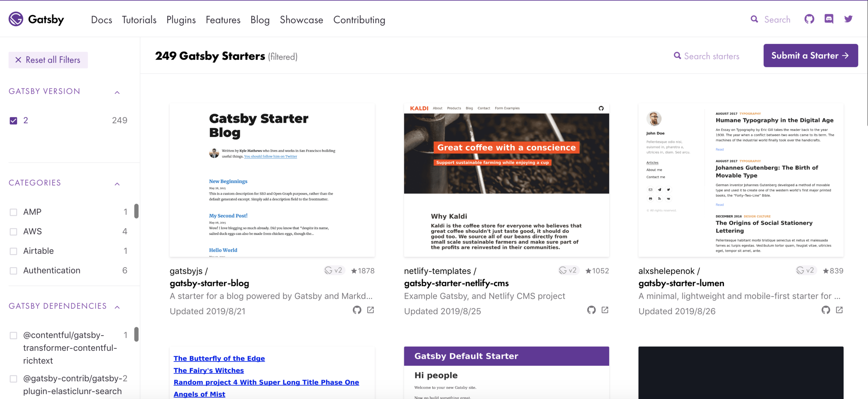Click the categories list scrollbar handle
Image resolution: width=868 pixels, height=399 pixels.
point(136,211)
